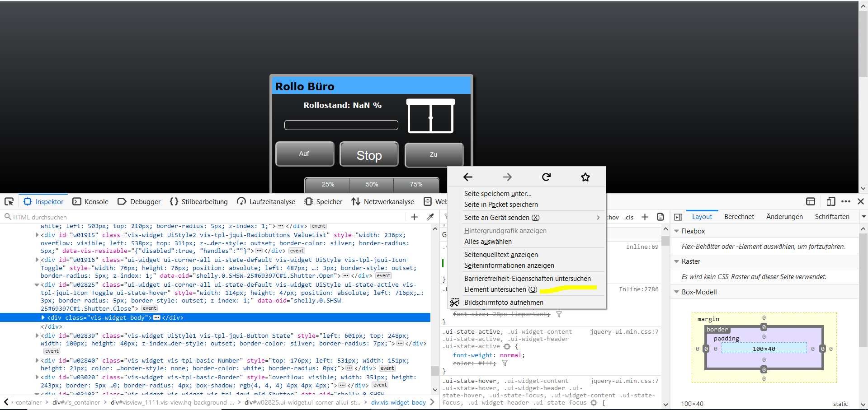
Task: Collapse the Flexbox section
Action: [x=677, y=231]
